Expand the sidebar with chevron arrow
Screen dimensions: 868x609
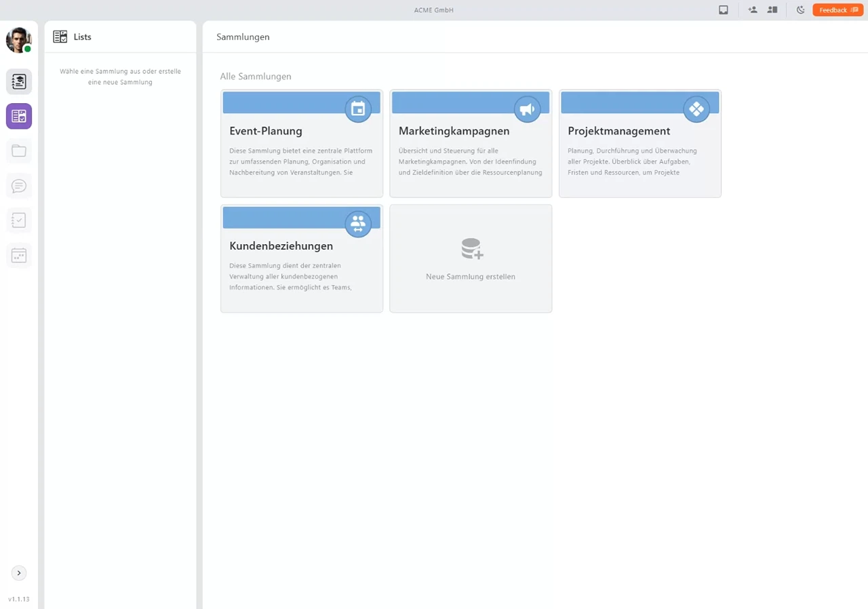click(x=19, y=573)
